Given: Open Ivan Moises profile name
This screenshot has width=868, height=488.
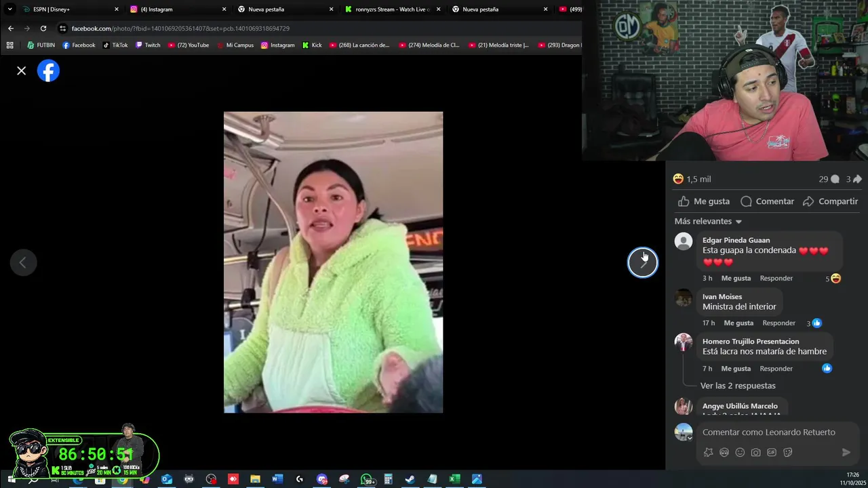Looking at the screenshot, I should (722, 296).
